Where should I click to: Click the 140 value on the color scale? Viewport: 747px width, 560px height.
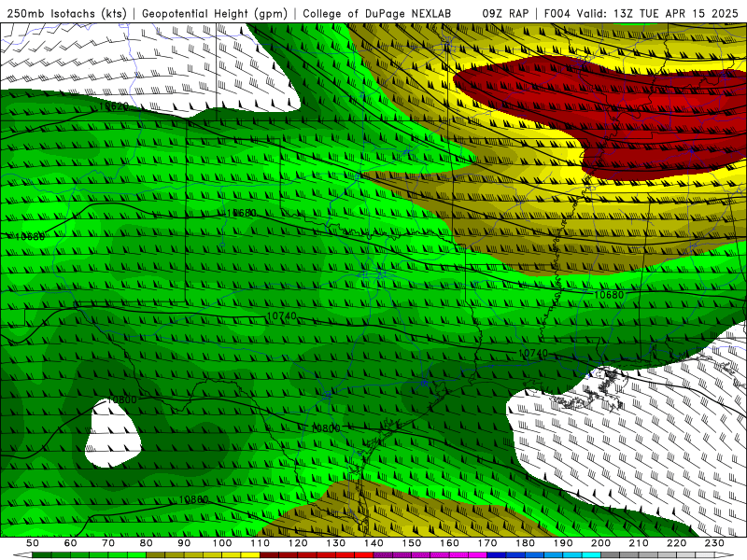coord(373,543)
